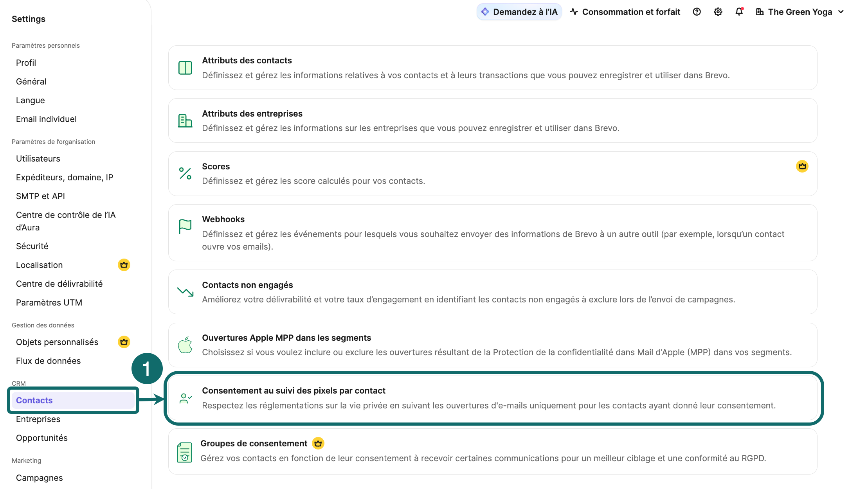Click the Gestion des données section label
The height and width of the screenshot is (489, 868).
[43, 325]
